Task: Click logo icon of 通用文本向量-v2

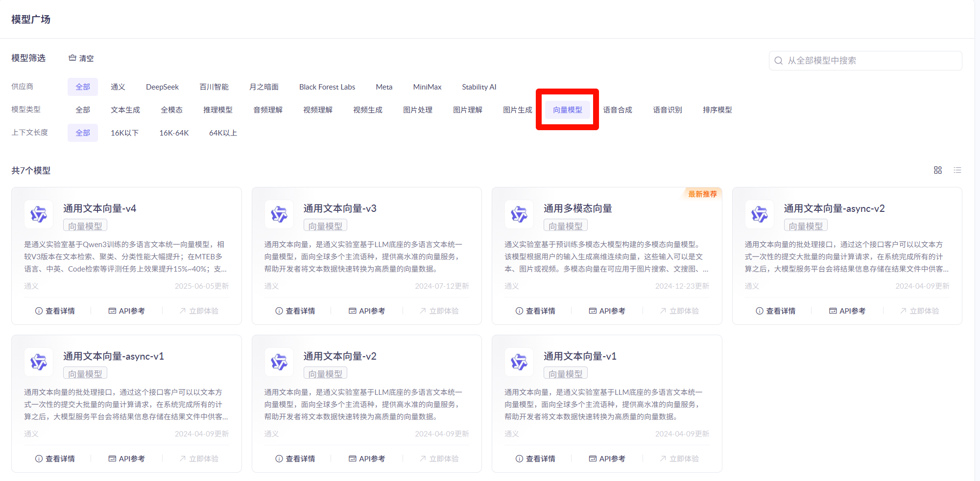Action: [279, 362]
